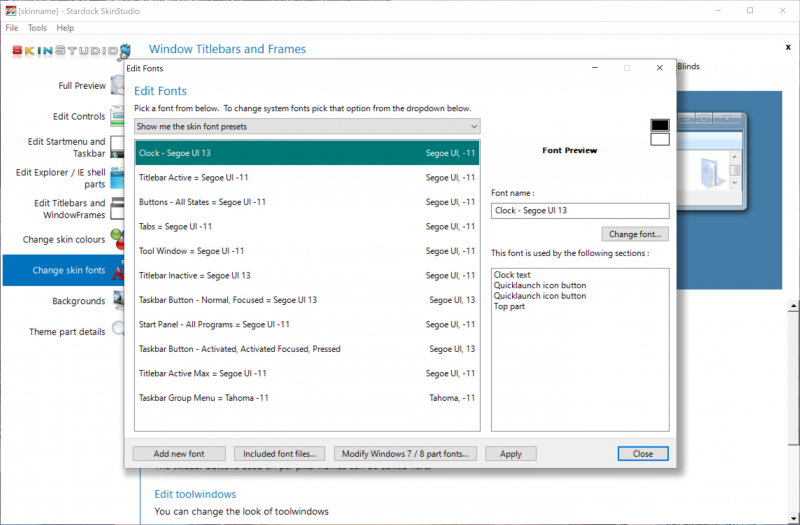The width and height of the screenshot is (800, 525).
Task: Click Modify Windows 7 / 8 part fonts
Action: pos(405,453)
